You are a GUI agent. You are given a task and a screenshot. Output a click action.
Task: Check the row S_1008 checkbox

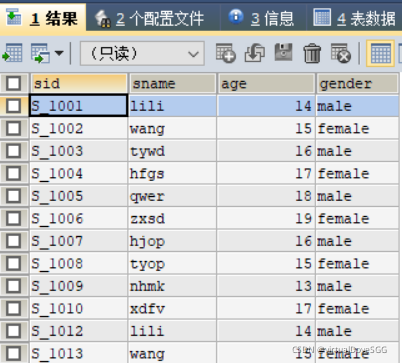(14, 263)
